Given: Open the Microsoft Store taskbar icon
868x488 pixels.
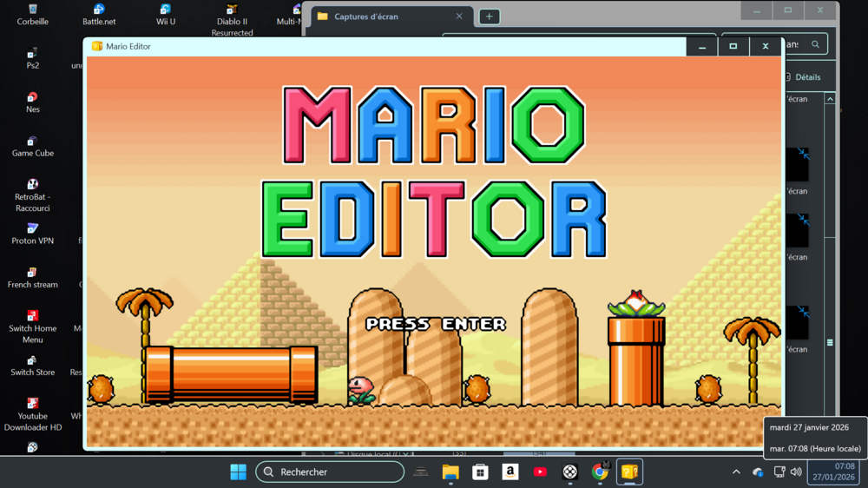Looking at the screenshot, I should tap(480, 472).
